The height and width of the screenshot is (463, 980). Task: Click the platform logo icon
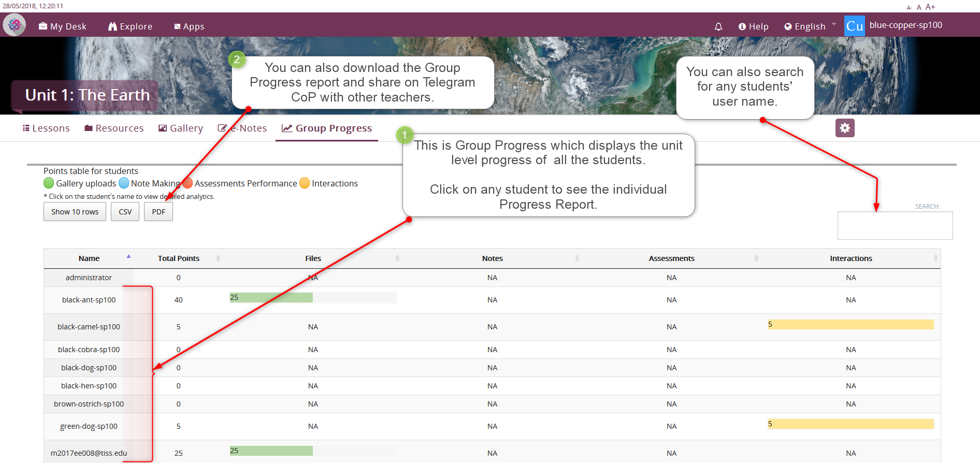[x=15, y=25]
